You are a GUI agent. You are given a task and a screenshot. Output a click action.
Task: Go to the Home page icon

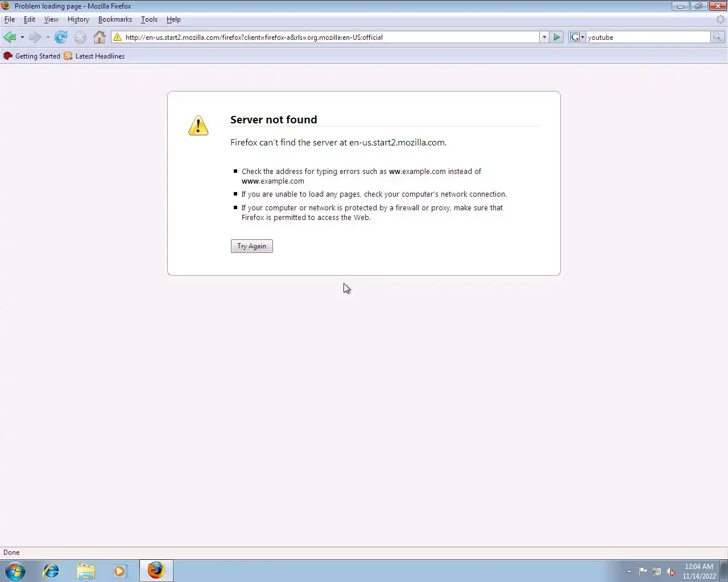coord(100,38)
